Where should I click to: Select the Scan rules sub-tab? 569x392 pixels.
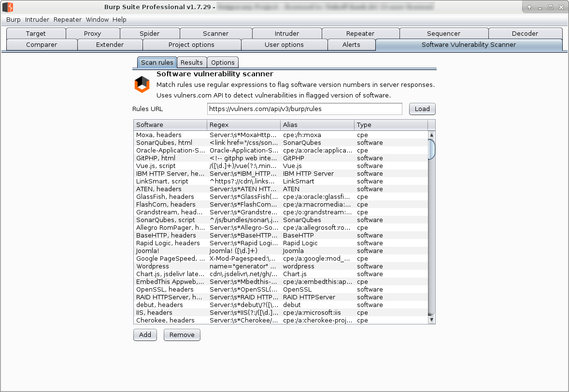click(x=157, y=62)
